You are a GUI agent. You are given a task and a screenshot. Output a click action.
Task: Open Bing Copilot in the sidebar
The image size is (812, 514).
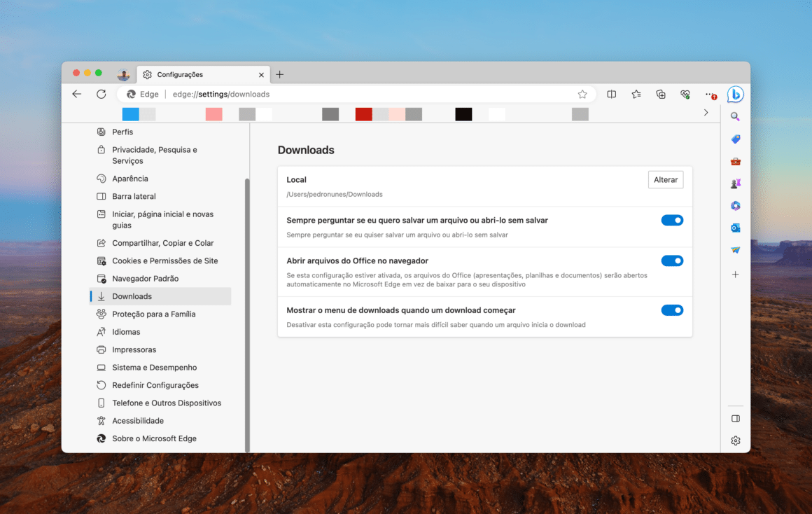(735, 94)
